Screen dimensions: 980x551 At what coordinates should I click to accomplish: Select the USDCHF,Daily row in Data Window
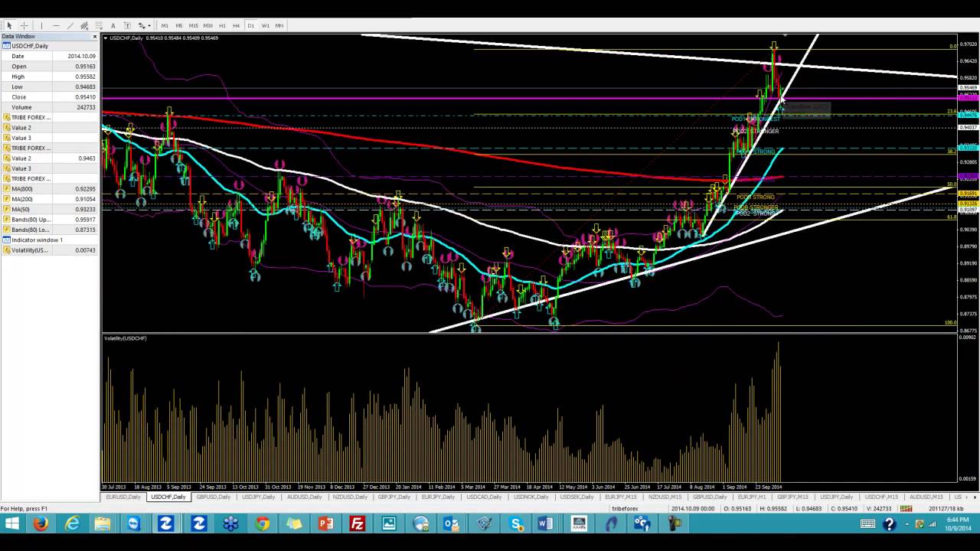click(50, 46)
